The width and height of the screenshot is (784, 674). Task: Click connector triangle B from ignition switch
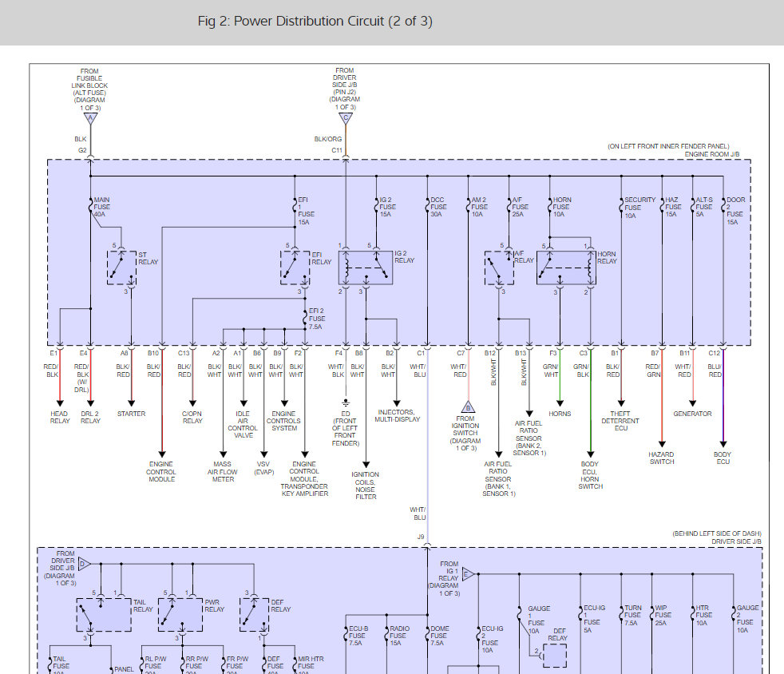[468, 407]
